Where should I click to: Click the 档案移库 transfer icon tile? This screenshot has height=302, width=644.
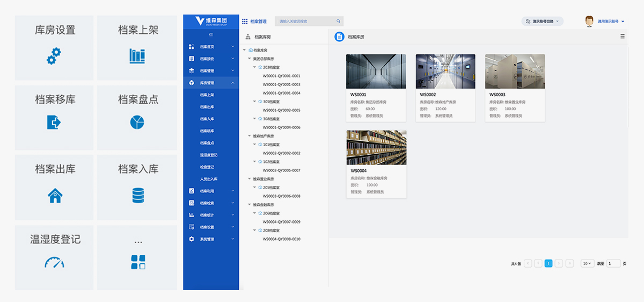[x=54, y=118]
